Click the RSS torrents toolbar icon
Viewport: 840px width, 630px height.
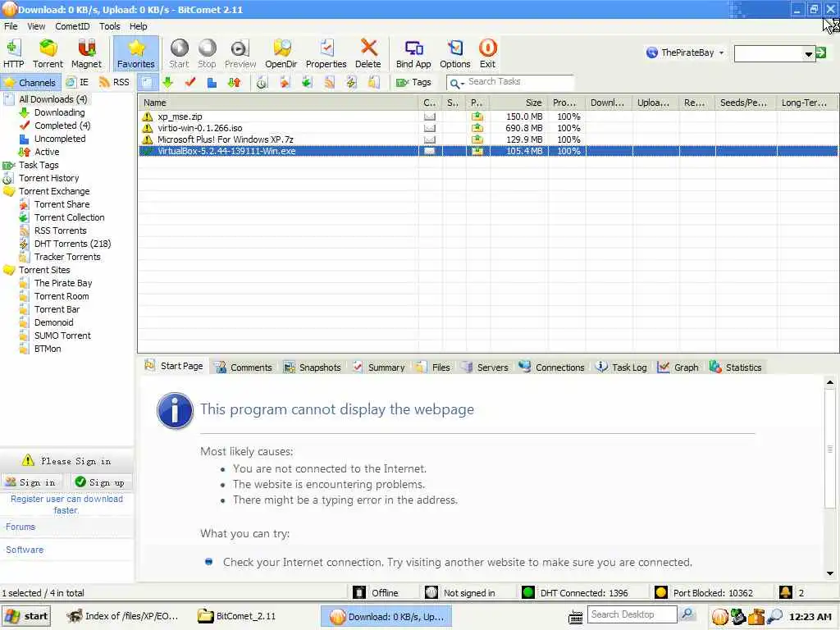pyautogui.click(x=329, y=83)
